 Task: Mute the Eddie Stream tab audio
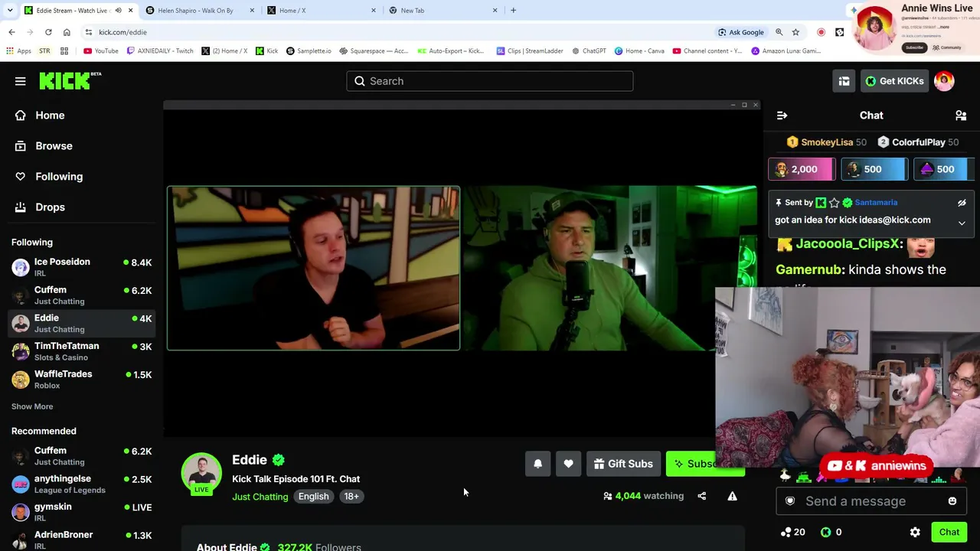tap(118, 11)
